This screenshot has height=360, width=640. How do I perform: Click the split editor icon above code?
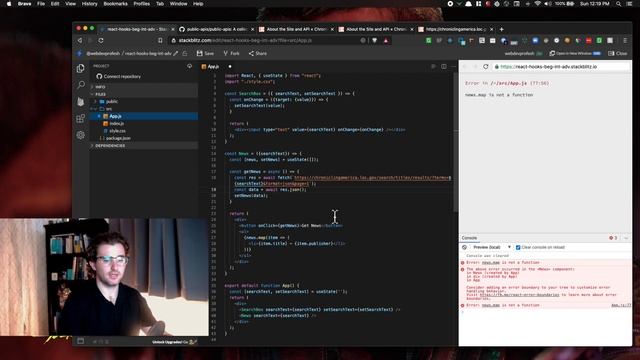[x=444, y=66]
